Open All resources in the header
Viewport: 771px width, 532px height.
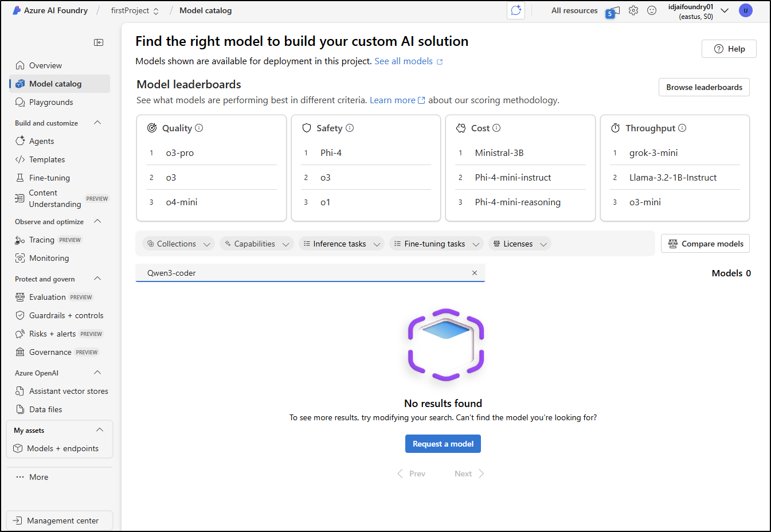574,10
